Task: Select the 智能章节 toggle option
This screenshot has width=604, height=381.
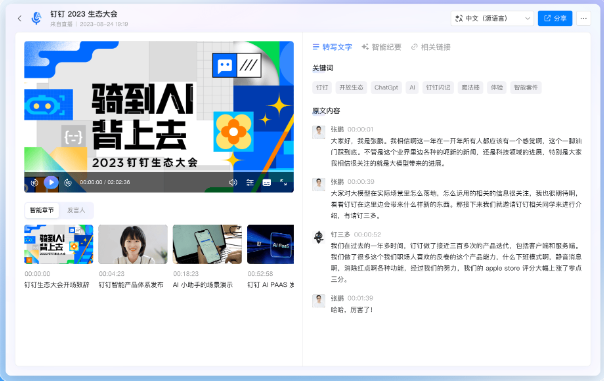Action: [42, 210]
